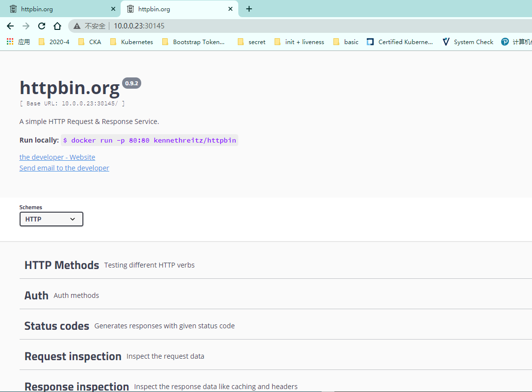Expand the Request inspection section
This screenshot has width=532, height=392.
(x=276, y=356)
